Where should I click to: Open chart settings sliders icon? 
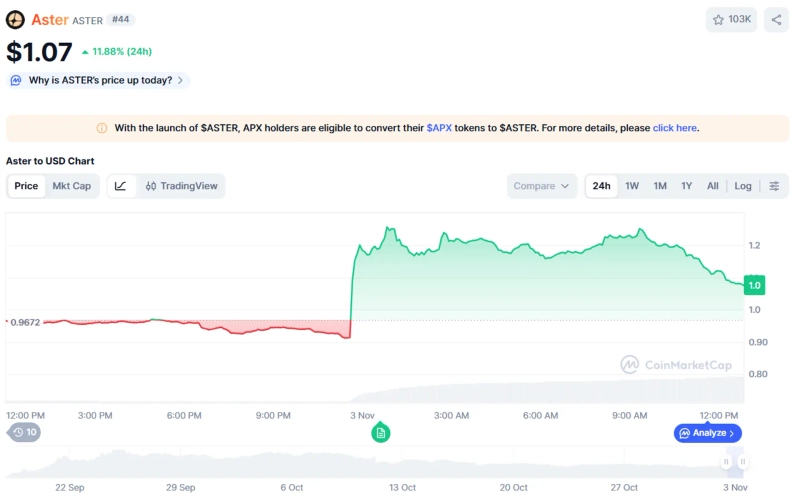(774, 186)
